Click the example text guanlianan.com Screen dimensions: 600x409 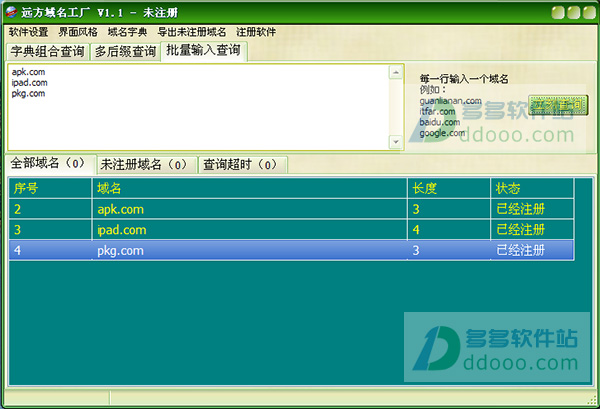pyautogui.click(x=450, y=101)
